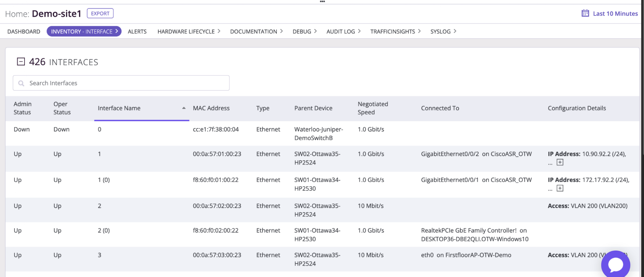Open the Syslog menu
The height and width of the screenshot is (277, 644).
(443, 31)
